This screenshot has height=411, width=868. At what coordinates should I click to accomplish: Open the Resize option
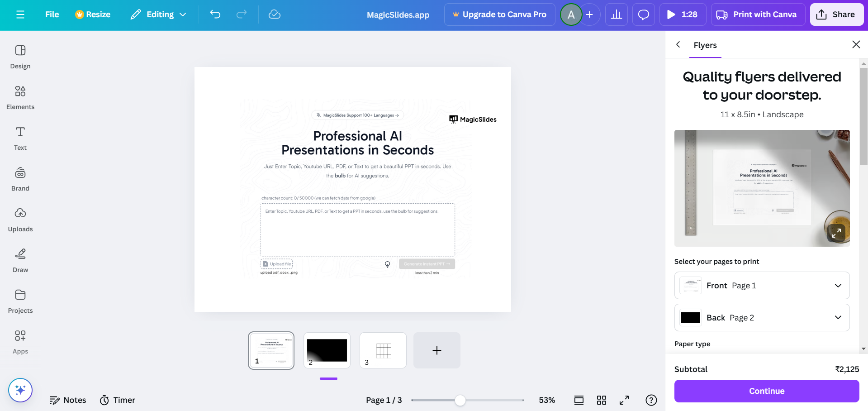(x=93, y=14)
